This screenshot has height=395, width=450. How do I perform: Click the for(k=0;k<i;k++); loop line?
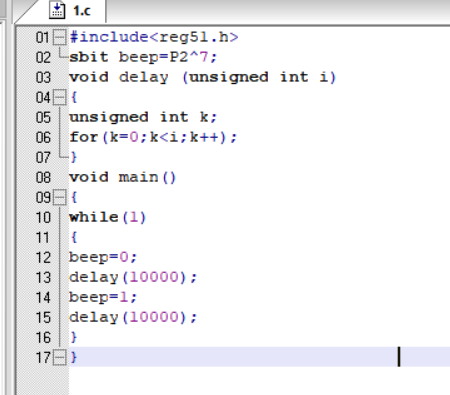[x=153, y=137]
